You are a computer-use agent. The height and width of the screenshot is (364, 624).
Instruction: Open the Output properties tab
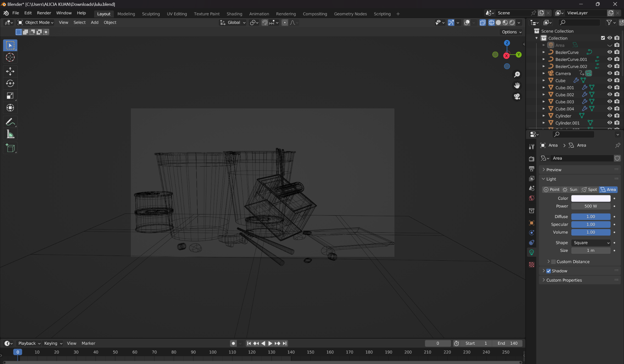(x=531, y=168)
